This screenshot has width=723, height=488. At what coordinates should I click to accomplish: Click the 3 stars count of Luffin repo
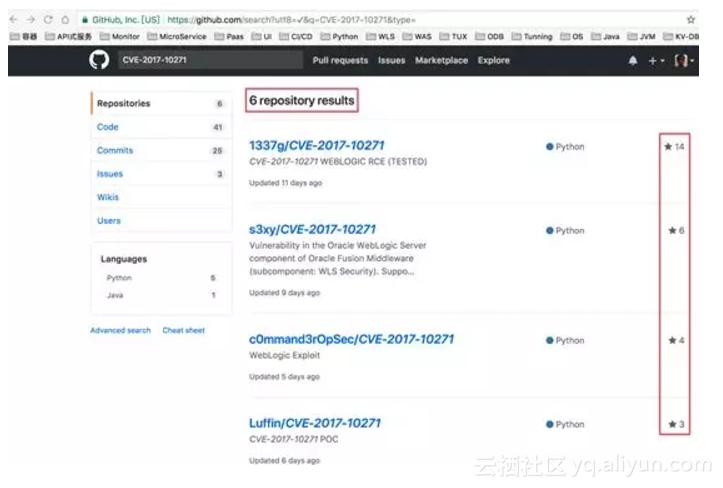[676, 424]
